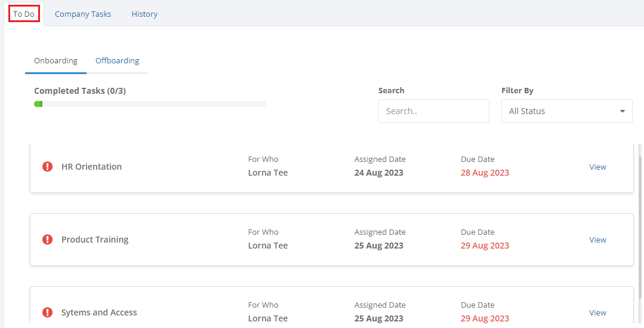Click the Completed Tasks progress bar
Image resolution: width=644 pixels, height=328 pixels.
point(150,104)
